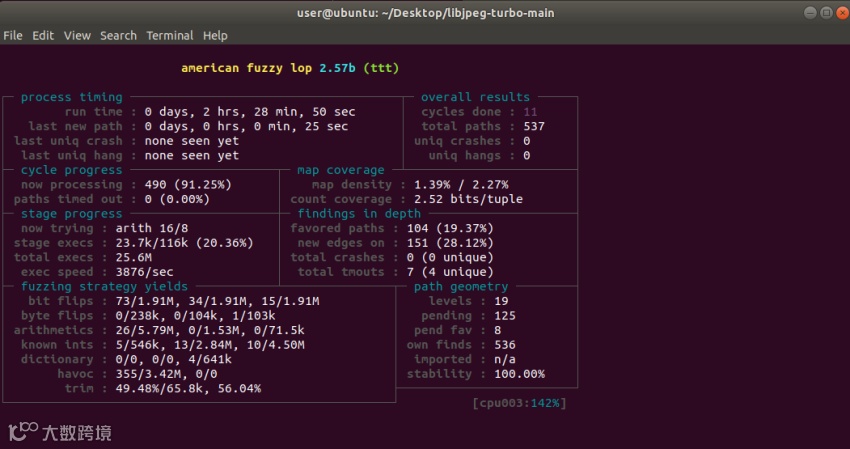Click byte flips value '0/238k, 0/104k, 1/103k'

coord(195,316)
